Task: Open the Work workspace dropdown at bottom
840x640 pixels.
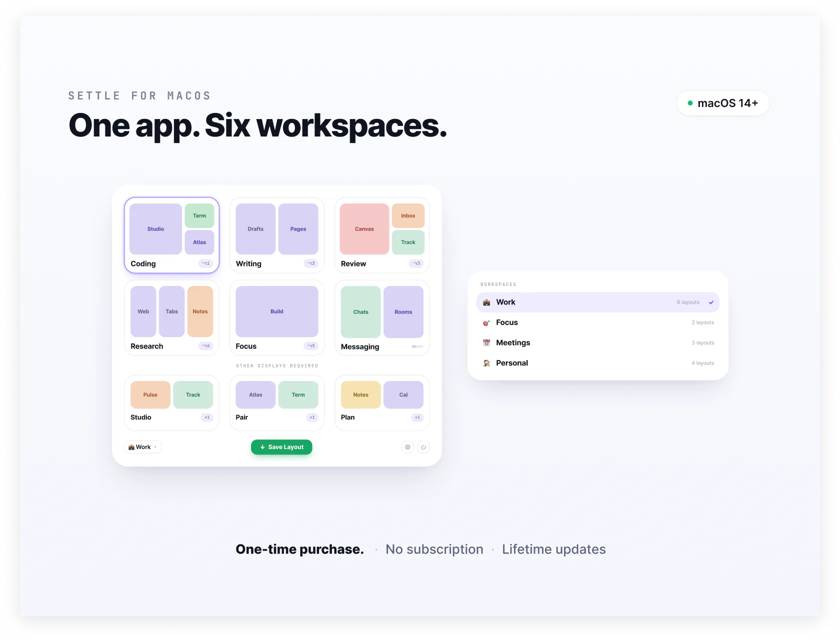Action: [143, 447]
